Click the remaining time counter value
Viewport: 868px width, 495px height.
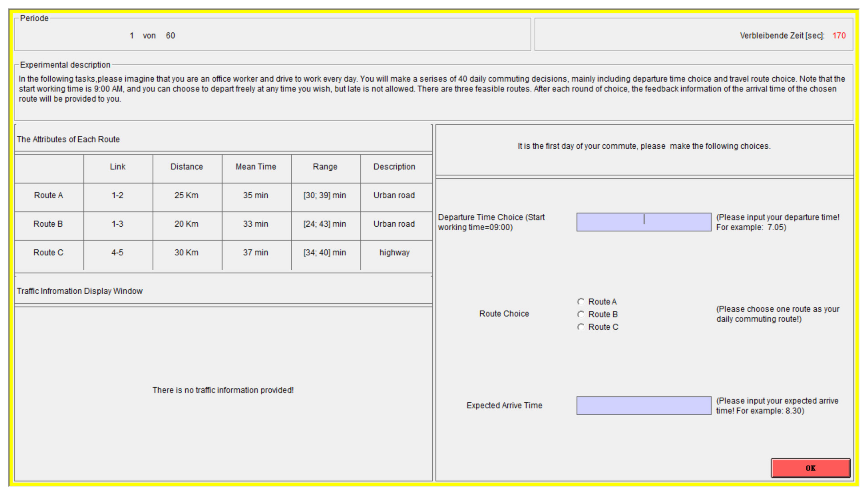(838, 35)
